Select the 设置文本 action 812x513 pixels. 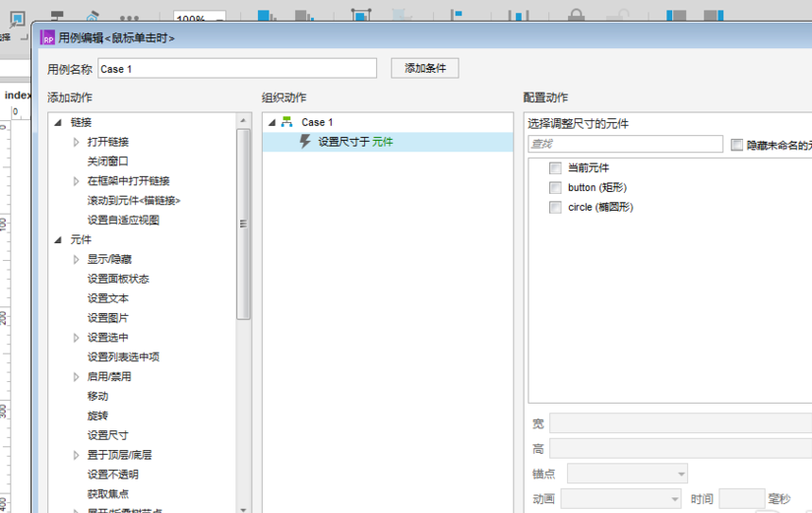[x=107, y=298]
